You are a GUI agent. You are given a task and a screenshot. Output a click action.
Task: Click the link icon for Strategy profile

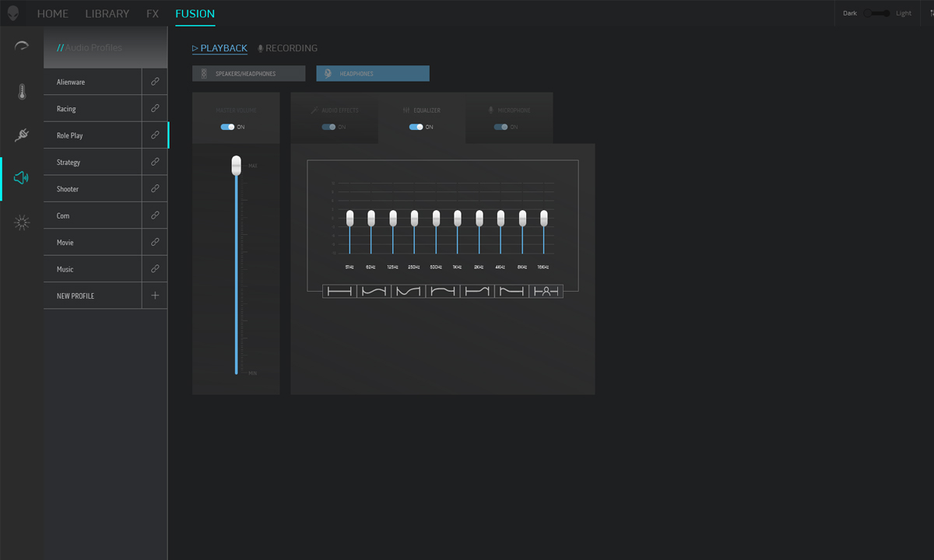[x=155, y=162]
